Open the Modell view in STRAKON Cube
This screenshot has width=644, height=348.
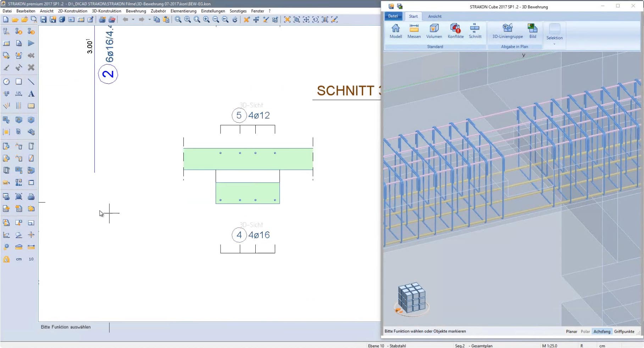(x=395, y=31)
